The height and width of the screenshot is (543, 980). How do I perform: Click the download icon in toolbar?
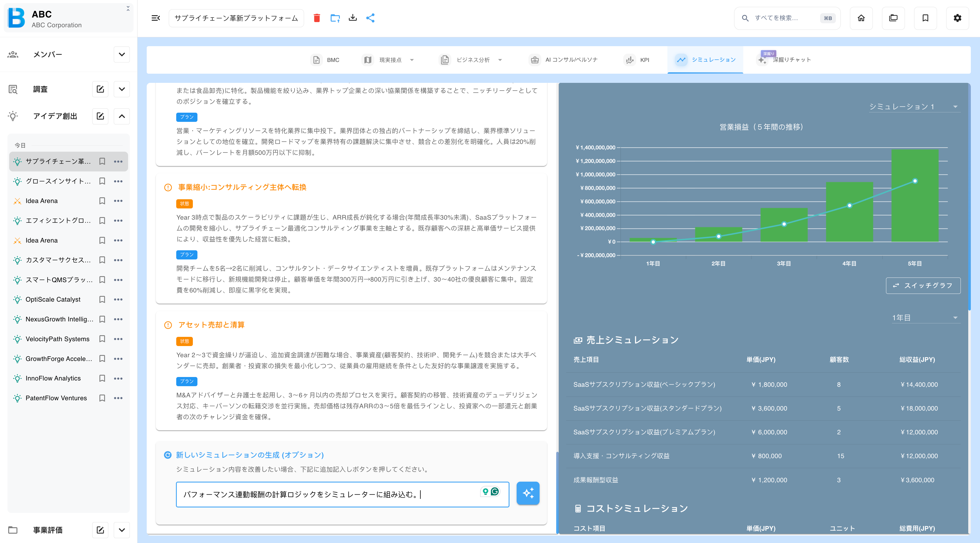(x=353, y=18)
